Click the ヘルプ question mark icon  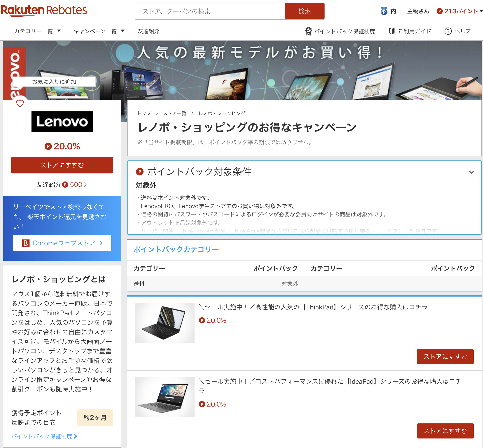click(448, 31)
